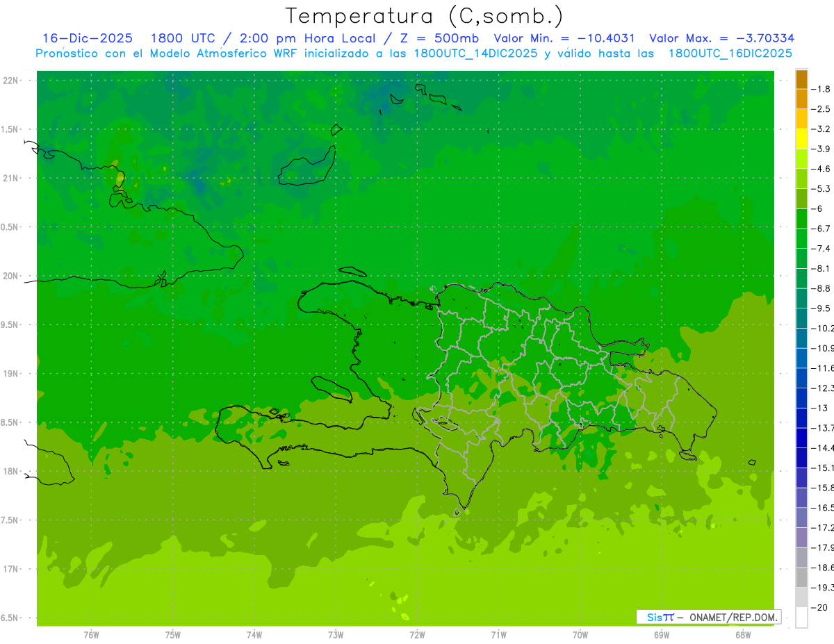Click the "69W" longitude label
834x644 pixels.
tap(662, 635)
